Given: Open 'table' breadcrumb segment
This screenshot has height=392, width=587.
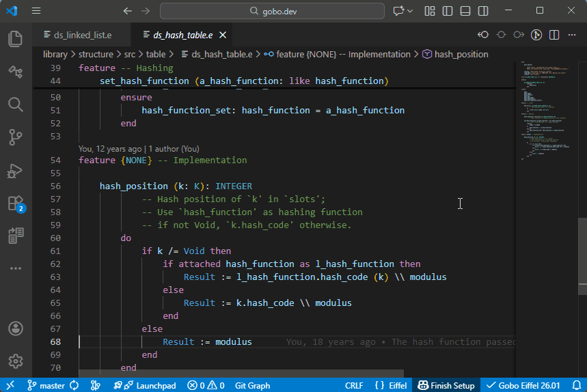Looking at the screenshot, I should [156, 54].
